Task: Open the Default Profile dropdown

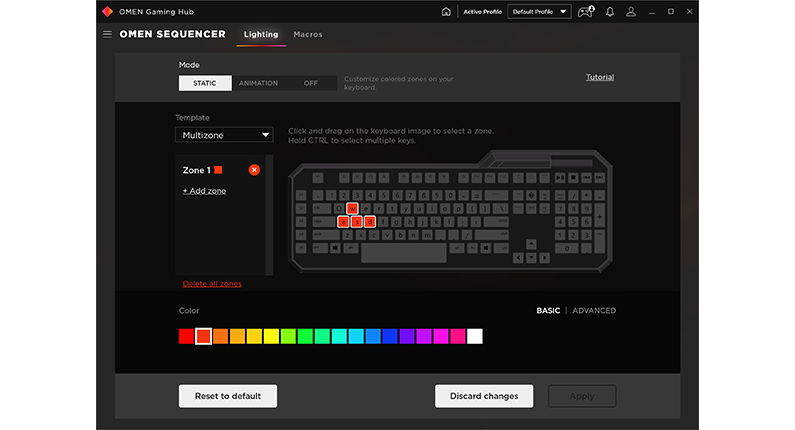Action: [539, 12]
